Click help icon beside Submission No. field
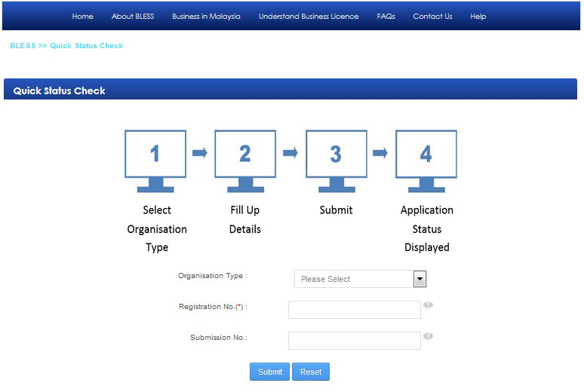584x392 pixels. (x=428, y=336)
